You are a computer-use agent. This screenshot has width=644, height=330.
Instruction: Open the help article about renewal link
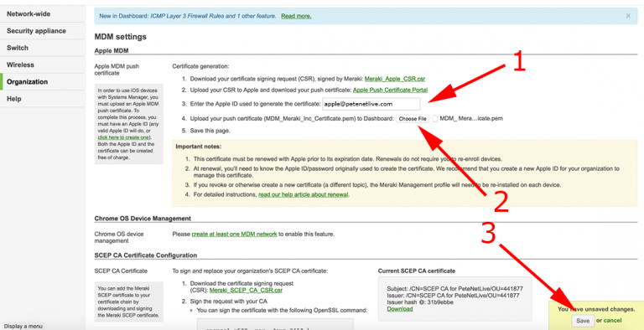[303, 194]
